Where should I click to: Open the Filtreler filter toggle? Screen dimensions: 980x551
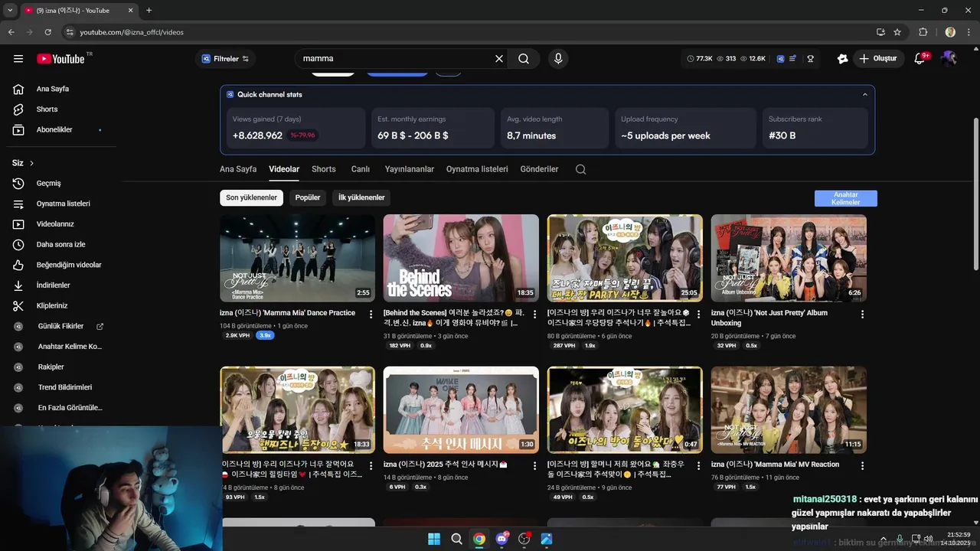coord(225,59)
